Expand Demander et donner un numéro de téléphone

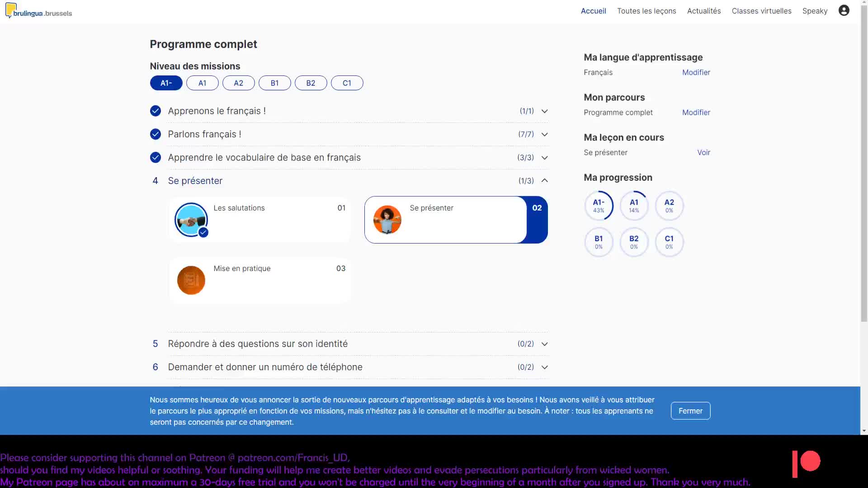coord(544,367)
